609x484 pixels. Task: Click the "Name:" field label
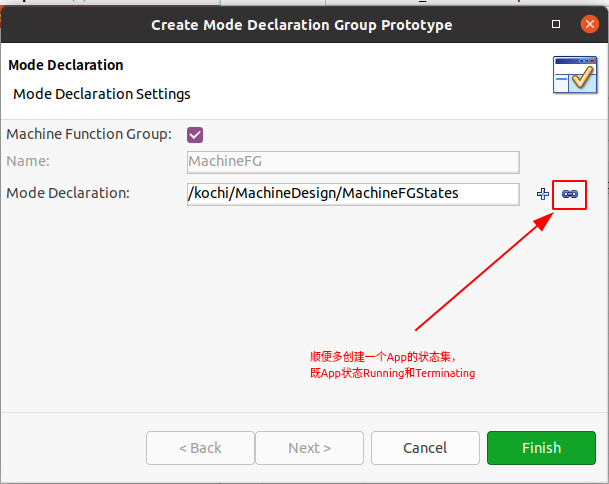28,161
